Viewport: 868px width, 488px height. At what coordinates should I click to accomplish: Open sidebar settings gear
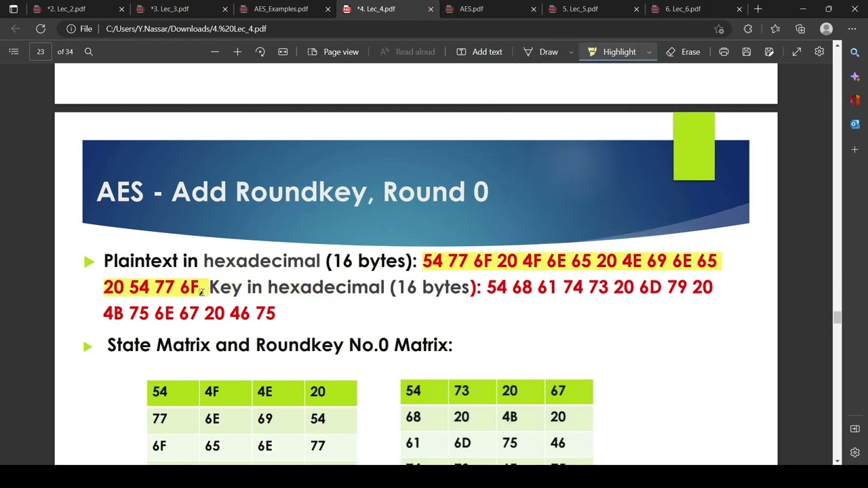[854, 452]
